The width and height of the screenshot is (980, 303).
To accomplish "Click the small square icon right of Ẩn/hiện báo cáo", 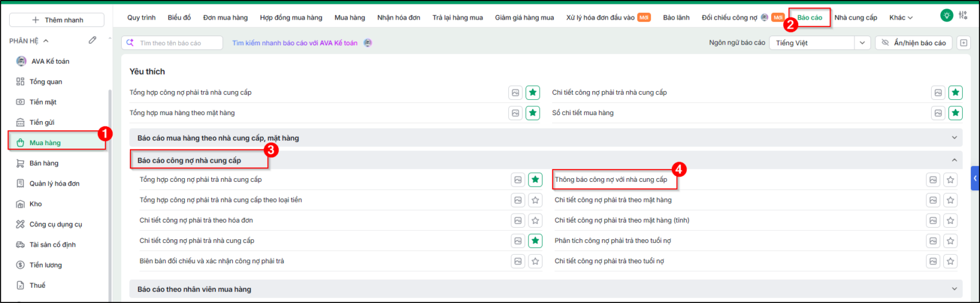I will [963, 43].
